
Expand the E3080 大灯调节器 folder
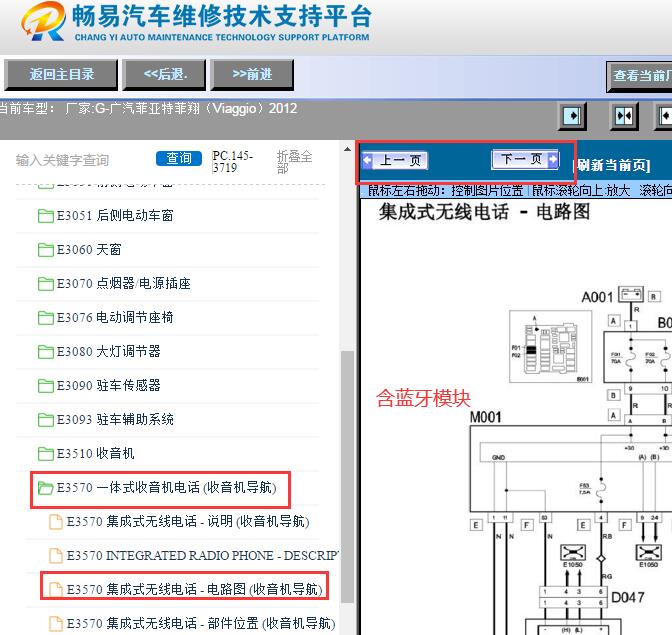[x=99, y=351]
